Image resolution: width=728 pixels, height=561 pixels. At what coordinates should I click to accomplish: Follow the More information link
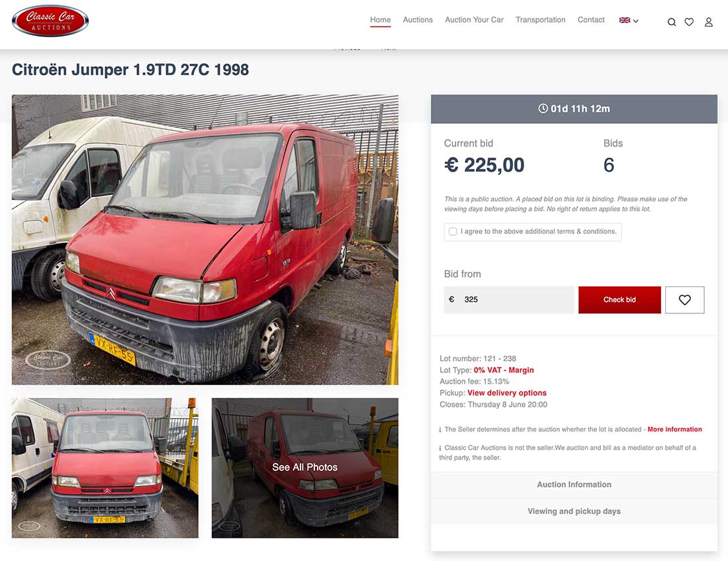click(x=674, y=429)
